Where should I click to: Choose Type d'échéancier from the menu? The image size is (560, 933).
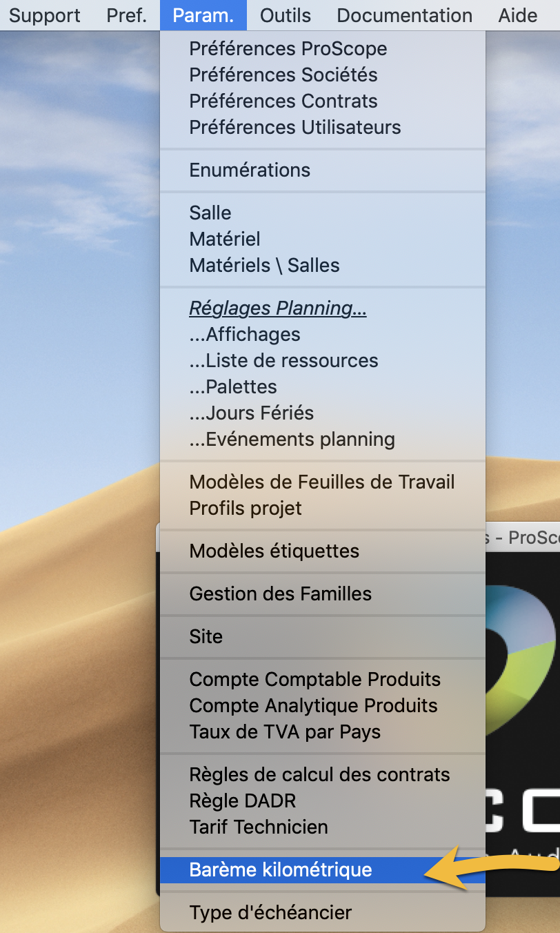click(270, 913)
